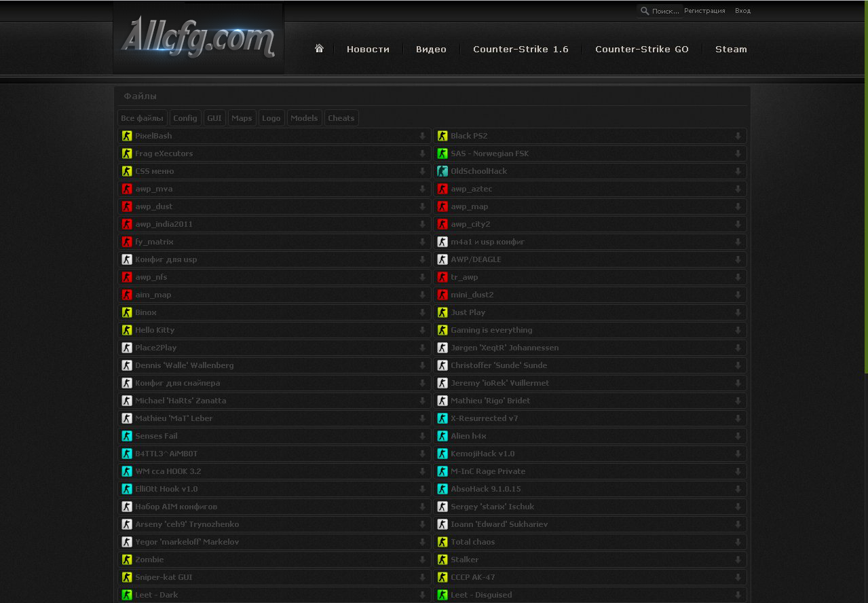868x603 pixels.
Task: Open the KemojiHack v1.0 entry
Action: click(590, 454)
